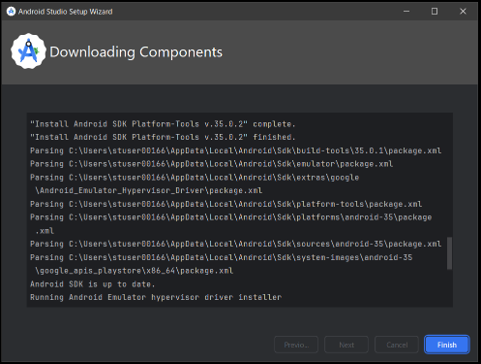Click the system-images\android-35 parsing line
Viewport: 481px width, 364px height.
coord(221,257)
